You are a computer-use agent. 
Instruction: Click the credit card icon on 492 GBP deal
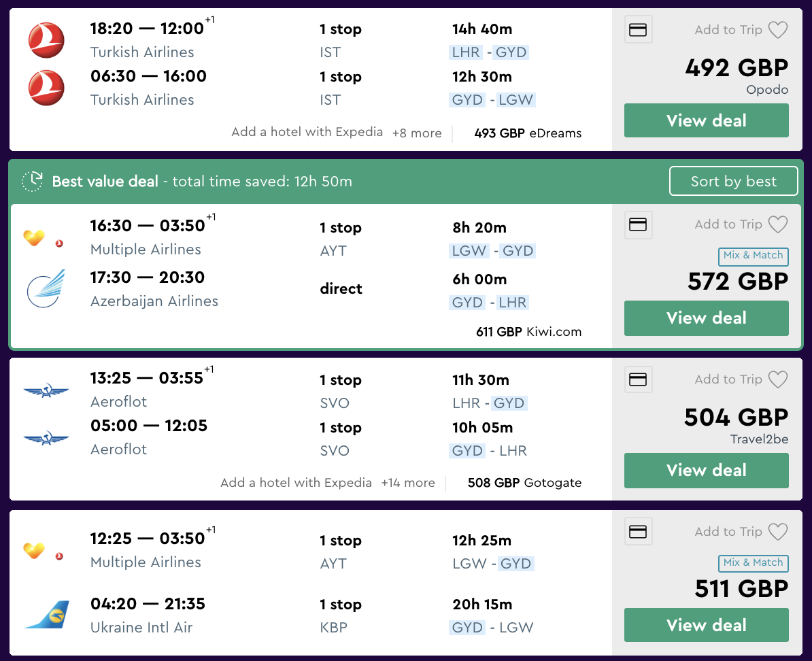[x=638, y=30]
